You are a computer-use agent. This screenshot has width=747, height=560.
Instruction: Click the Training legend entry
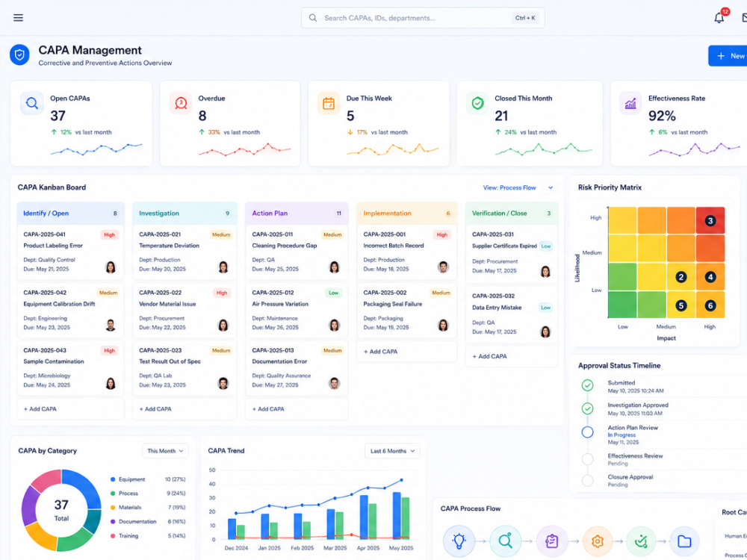pyautogui.click(x=148, y=535)
